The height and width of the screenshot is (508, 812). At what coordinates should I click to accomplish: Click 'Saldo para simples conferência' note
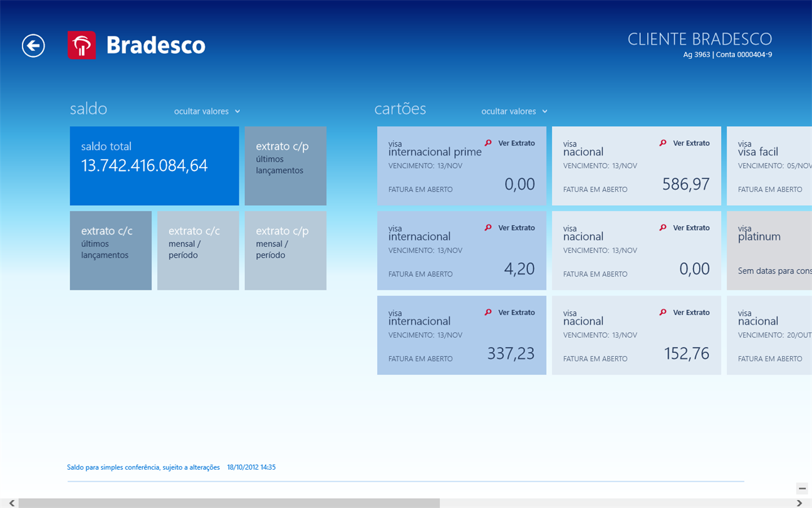coord(143,467)
